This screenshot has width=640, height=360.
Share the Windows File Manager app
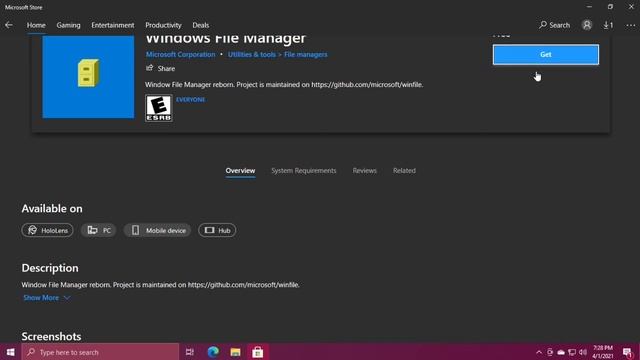160,68
